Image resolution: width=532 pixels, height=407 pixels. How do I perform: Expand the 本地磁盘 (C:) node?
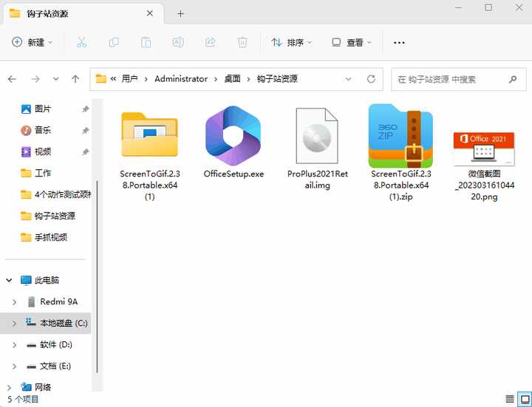(14, 324)
